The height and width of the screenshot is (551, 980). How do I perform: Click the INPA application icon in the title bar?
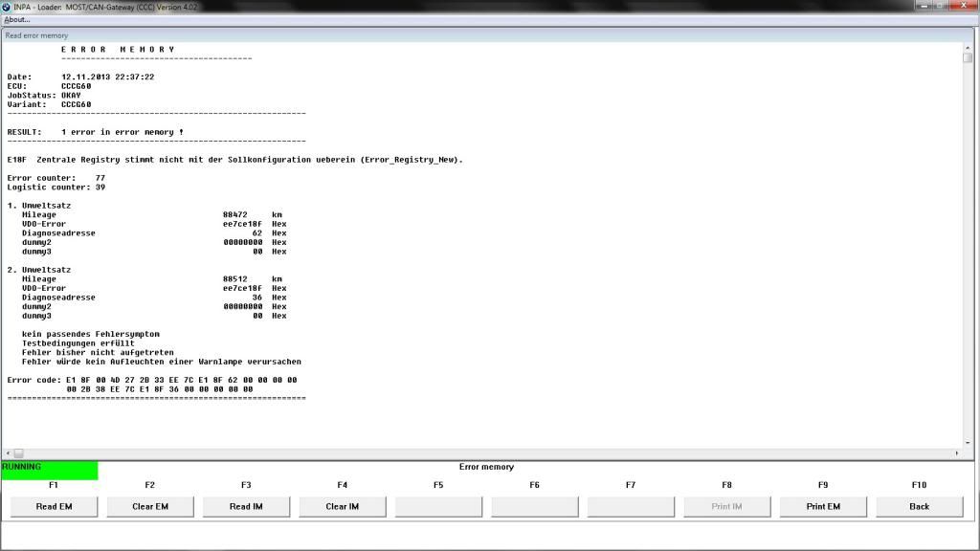(x=8, y=5)
